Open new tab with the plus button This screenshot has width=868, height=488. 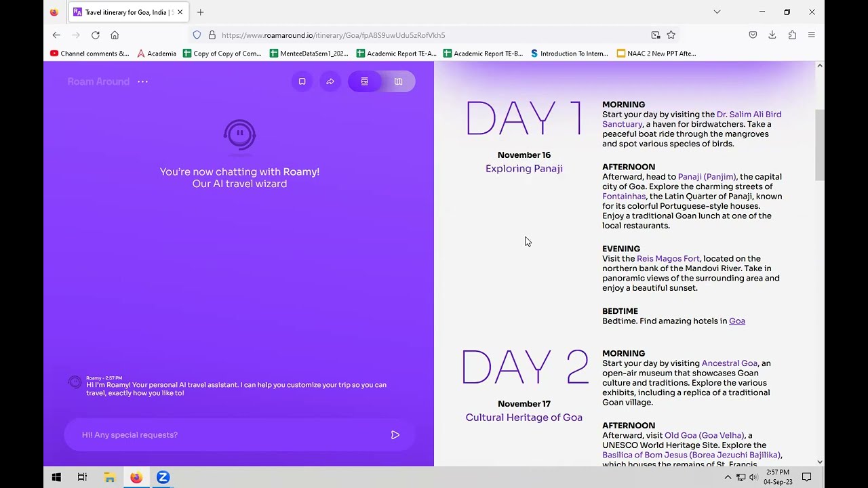(x=200, y=12)
